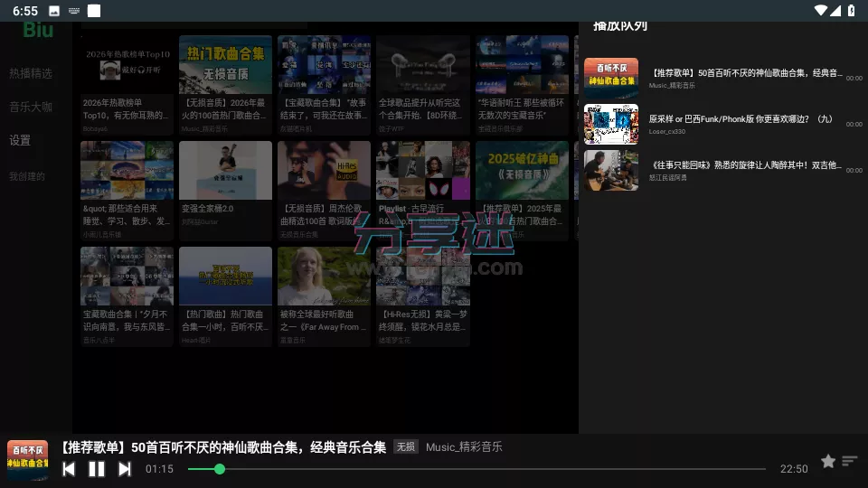The height and width of the screenshot is (488, 868).
Task: Click the cellular signal status icon
Action: pyautogui.click(x=835, y=11)
